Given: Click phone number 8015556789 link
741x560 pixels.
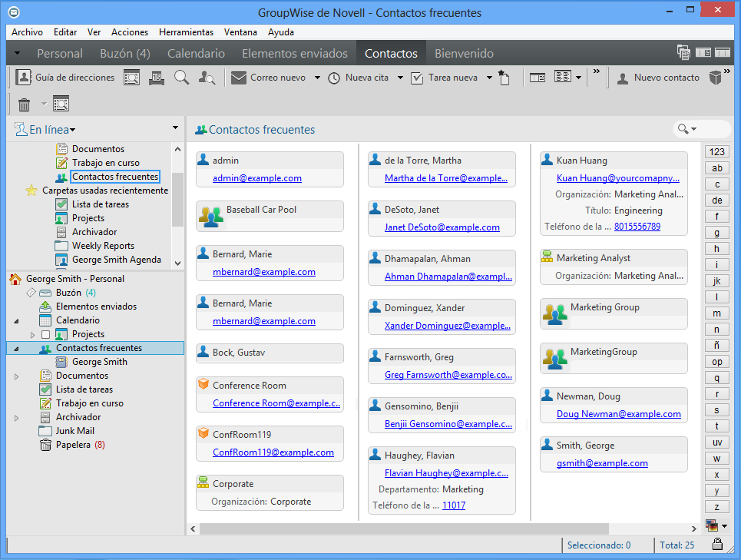Looking at the screenshot, I should (637, 227).
